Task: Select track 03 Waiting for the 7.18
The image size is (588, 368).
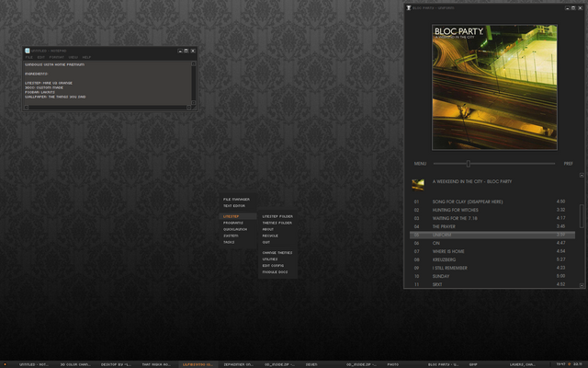Action: tap(492, 218)
